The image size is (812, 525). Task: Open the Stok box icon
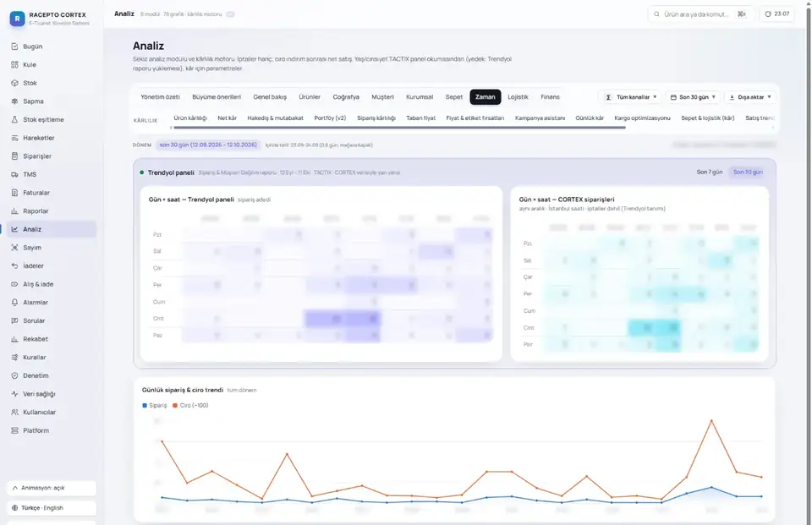pos(14,83)
